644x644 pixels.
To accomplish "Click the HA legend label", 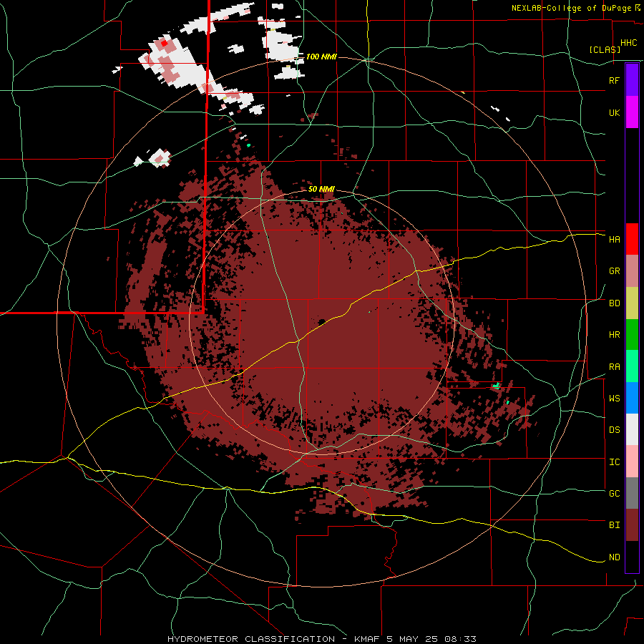I will [x=614, y=240].
